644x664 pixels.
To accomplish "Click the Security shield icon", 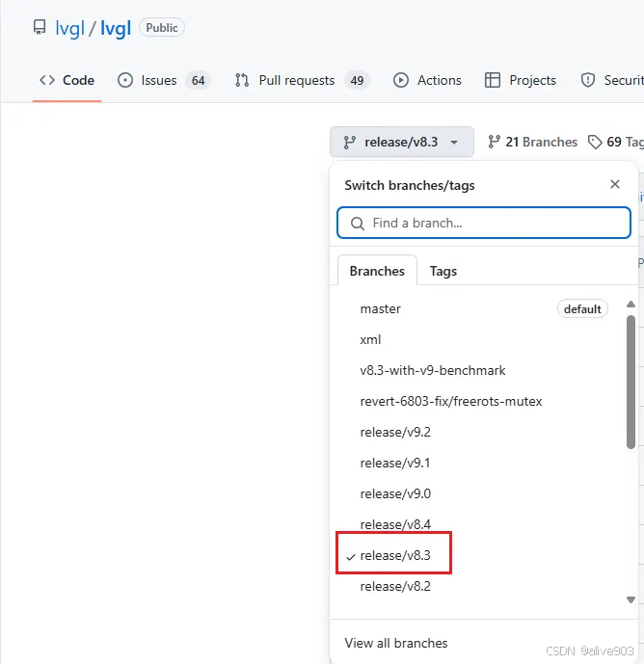I will coord(588,80).
